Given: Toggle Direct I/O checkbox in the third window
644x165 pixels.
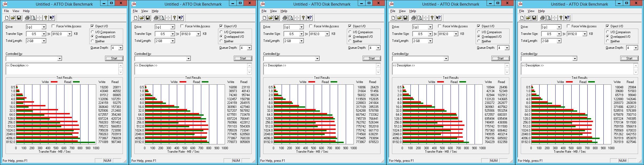Looking at the screenshot, I should tap(350, 26).
